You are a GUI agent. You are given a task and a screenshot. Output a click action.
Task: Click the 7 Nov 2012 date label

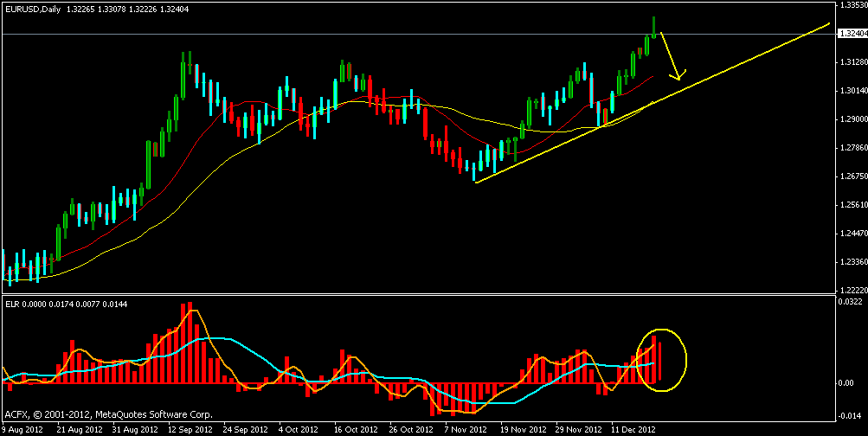tap(465, 429)
